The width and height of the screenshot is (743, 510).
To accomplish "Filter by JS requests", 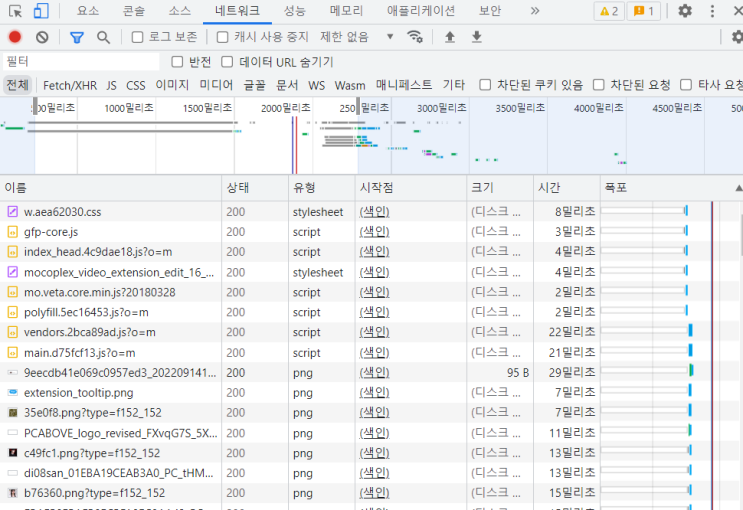I will click(x=111, y=85).
